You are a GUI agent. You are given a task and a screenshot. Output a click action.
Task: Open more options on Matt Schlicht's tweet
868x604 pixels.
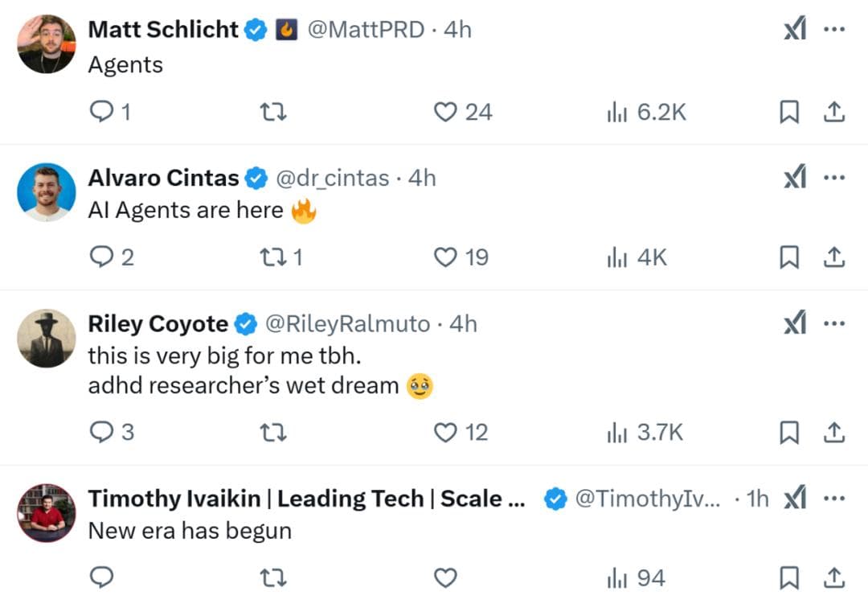(834, 30)
